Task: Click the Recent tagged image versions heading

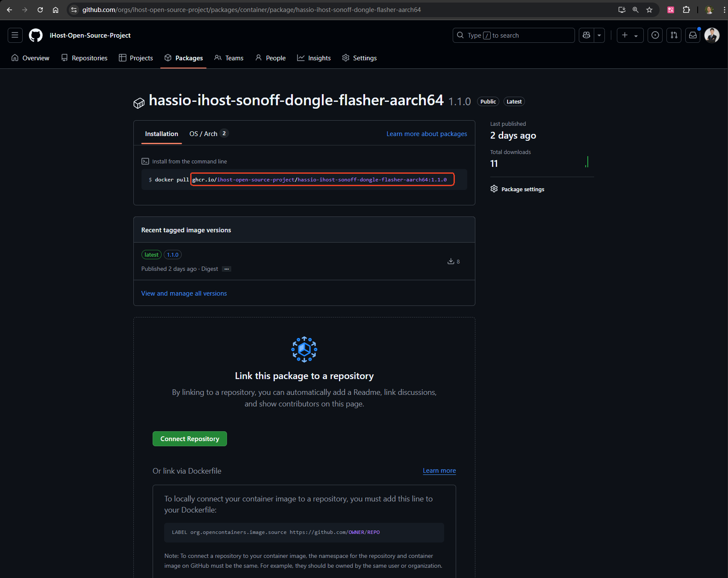Action: pos(186,230)
